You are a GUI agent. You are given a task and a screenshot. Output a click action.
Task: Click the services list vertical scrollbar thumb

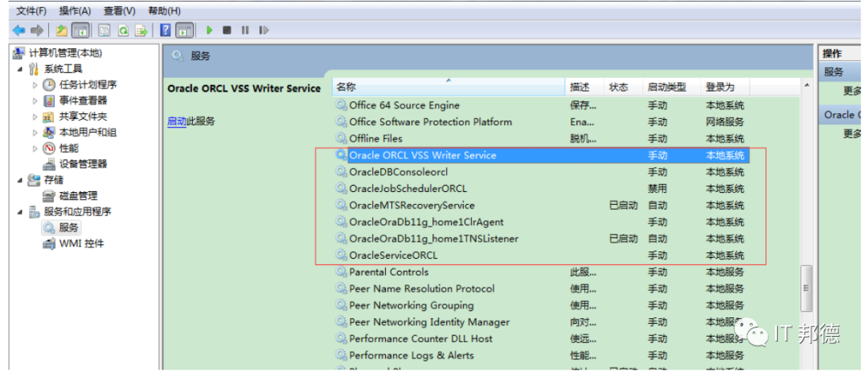[806, 288]
